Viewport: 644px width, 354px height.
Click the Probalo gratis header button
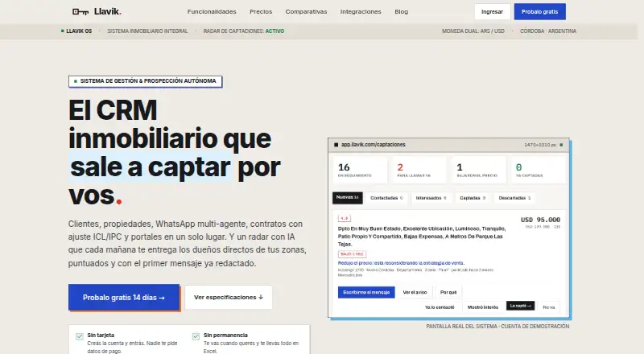pos(539,11)
